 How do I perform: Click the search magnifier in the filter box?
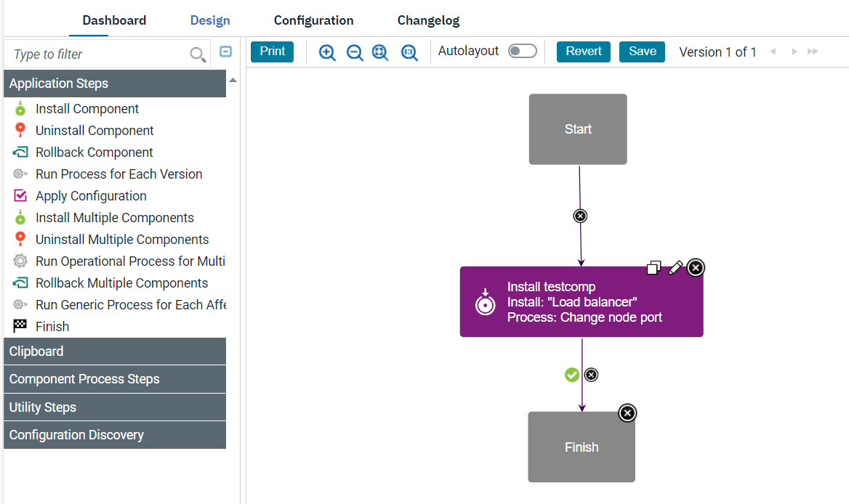[197, 54]
